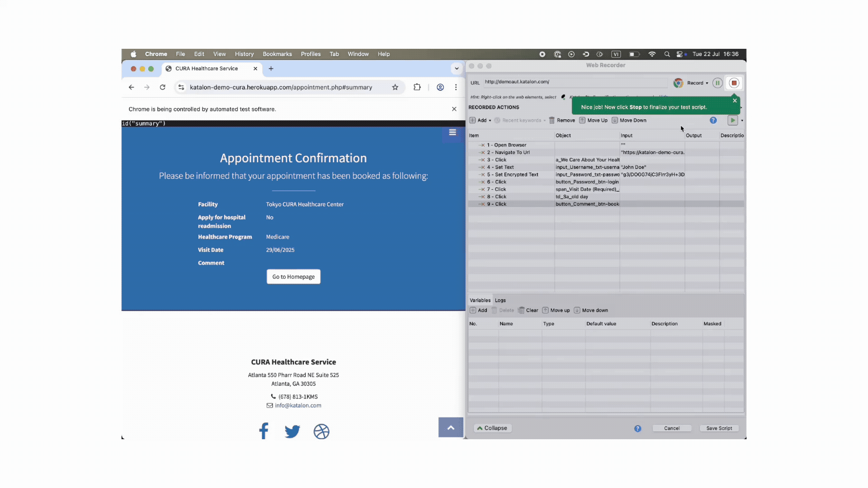Screen dimensions: 868x488
Task: Reload the Chrome page
Action: (162, 87)
